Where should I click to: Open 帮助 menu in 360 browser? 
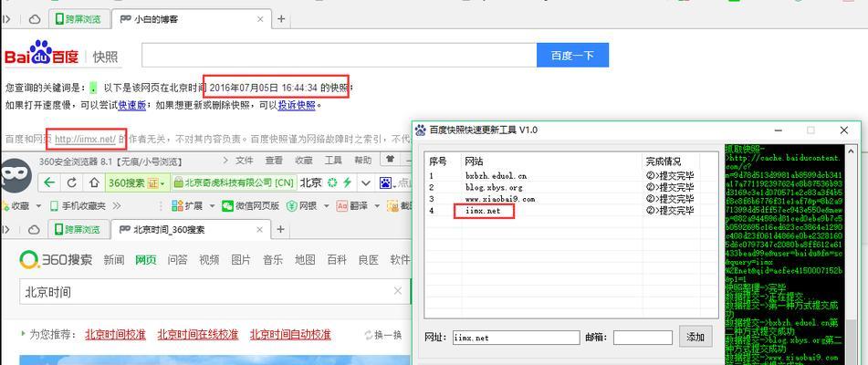[363, 161]
